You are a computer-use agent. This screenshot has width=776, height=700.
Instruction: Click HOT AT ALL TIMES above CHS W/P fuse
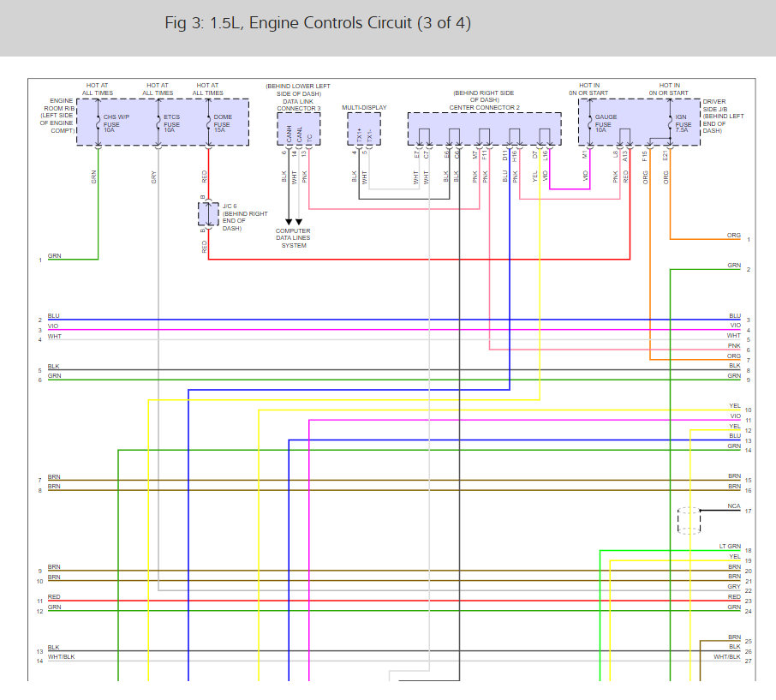pyautogui.click(x=98, y=89)
